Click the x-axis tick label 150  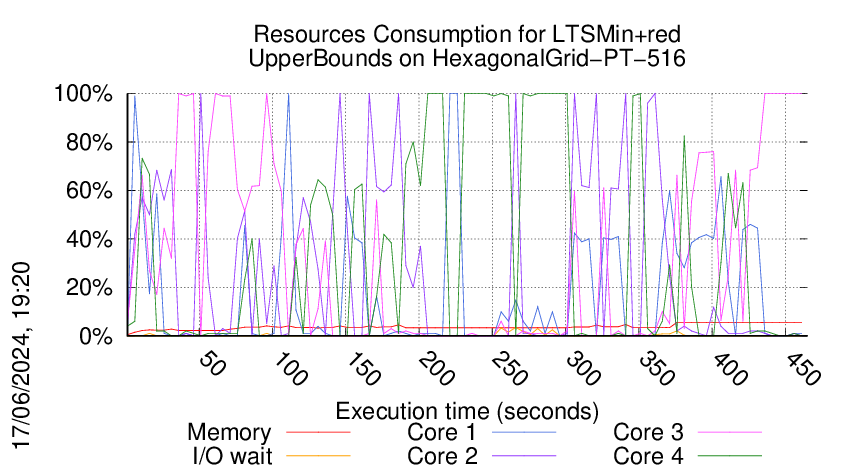point(363,369)
